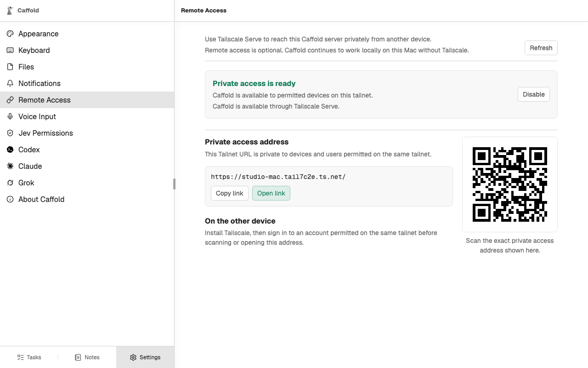Select Remote Access in sidebar
This screenshot has height=368, width=588.
click(x=87, y=100)
